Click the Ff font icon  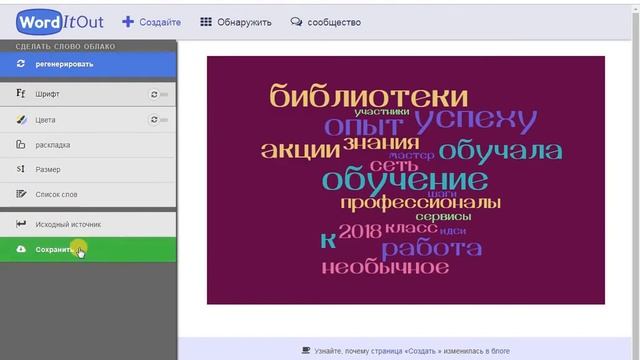[21, 93]
